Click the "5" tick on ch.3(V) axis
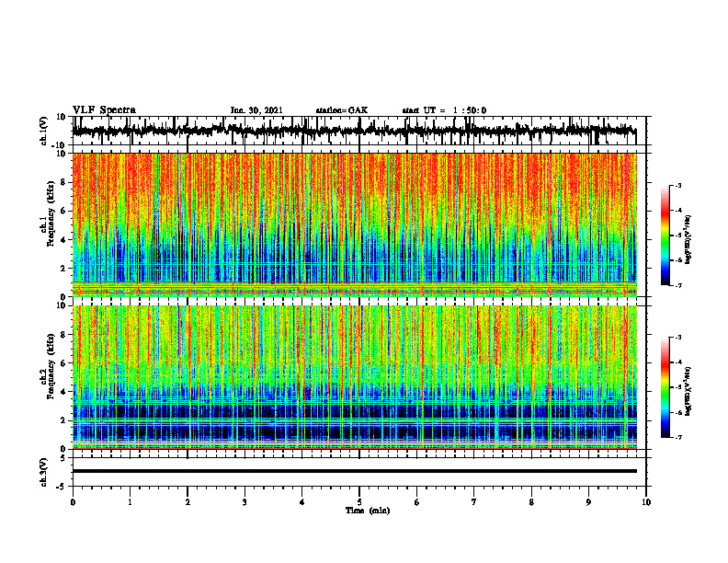This screenshot has width=728, height=563. click(63, 457)
